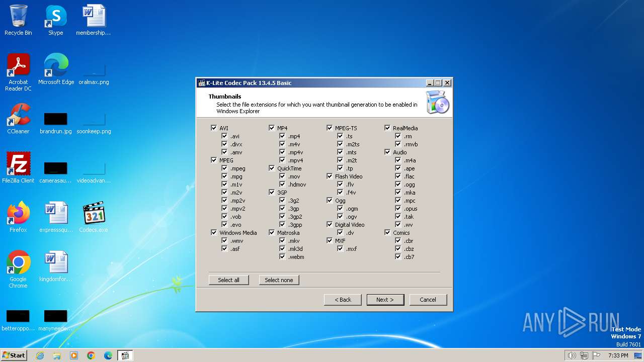644x362 pixels.
Task: Uncheck the Matroska group checkbox
Action: pos(272,233)
